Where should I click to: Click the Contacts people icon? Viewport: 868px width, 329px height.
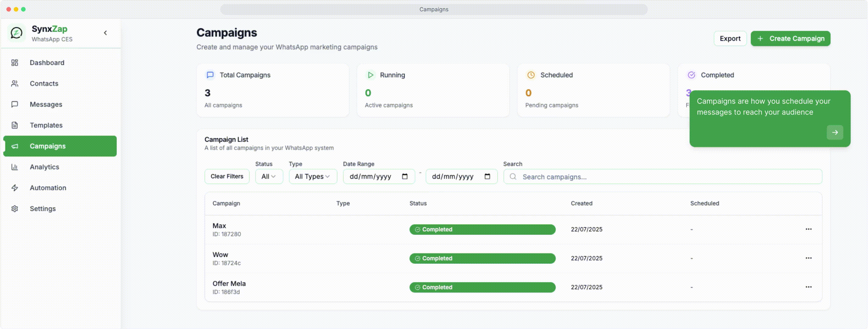15,83
